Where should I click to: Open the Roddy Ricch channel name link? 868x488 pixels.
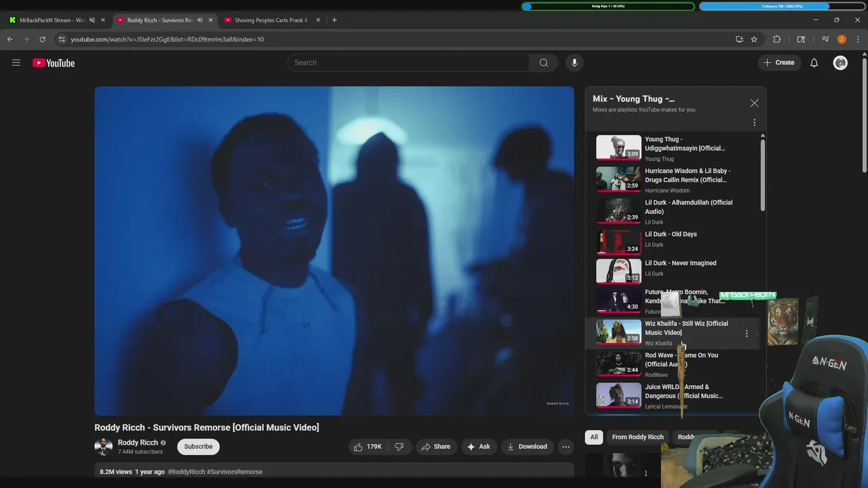click(138, 443)
